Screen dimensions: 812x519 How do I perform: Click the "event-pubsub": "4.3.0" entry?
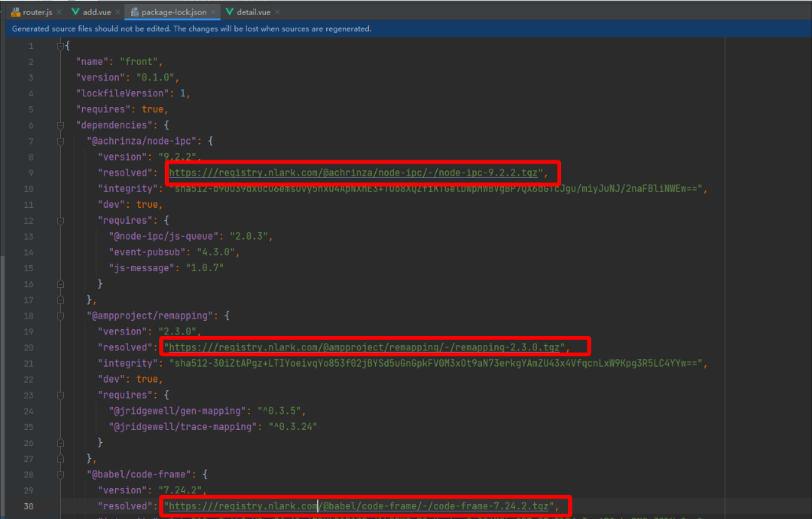point(174,252)
